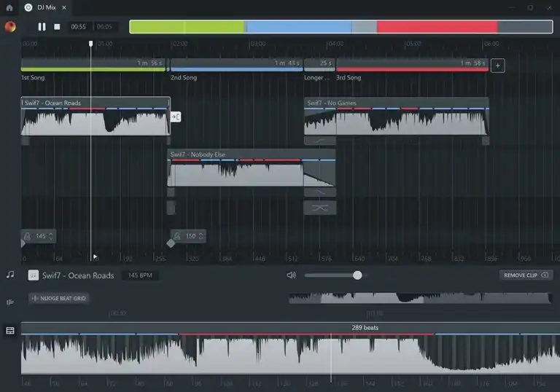Select the 3rd Song section bar

coord(412,65)
